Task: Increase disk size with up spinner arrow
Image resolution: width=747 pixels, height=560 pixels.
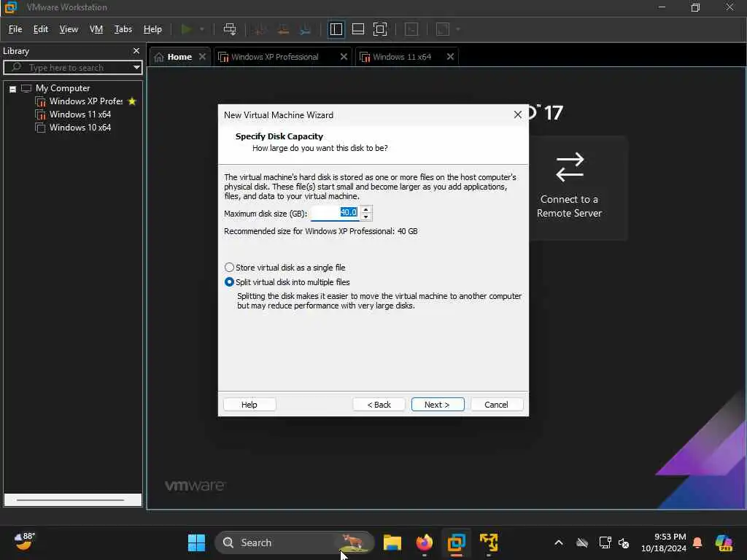Action: point(366,209)
